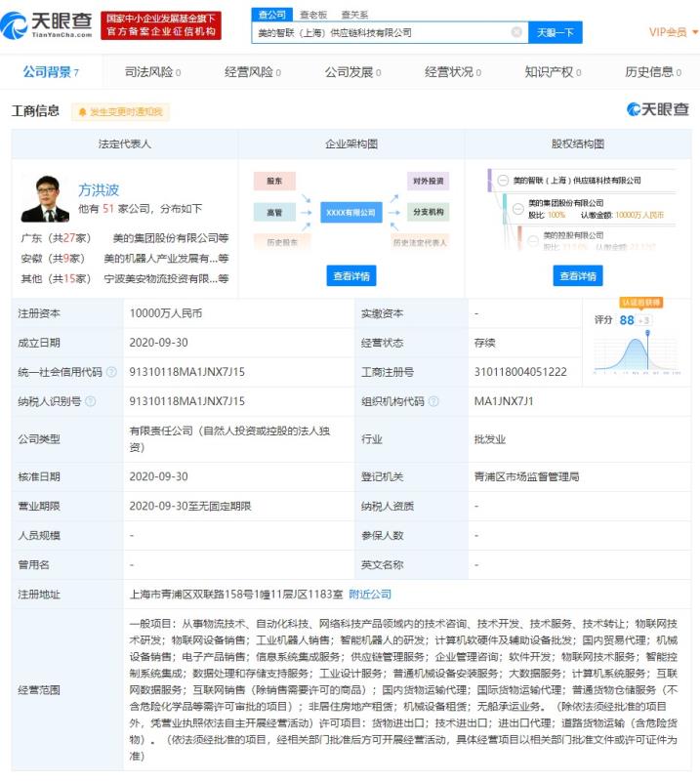Click the 天眼一下 search button
This screenshot has width=700, height=781.
click(555, 33)
